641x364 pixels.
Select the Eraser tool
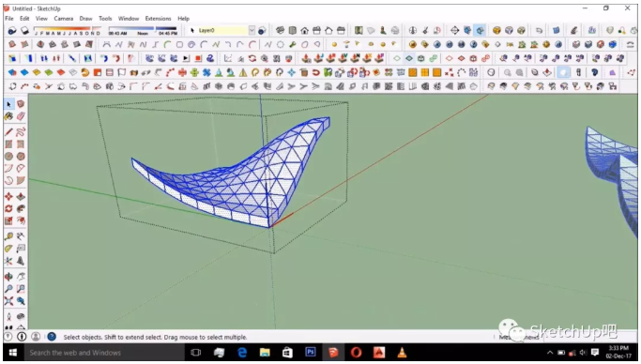[x=21, y=116]
